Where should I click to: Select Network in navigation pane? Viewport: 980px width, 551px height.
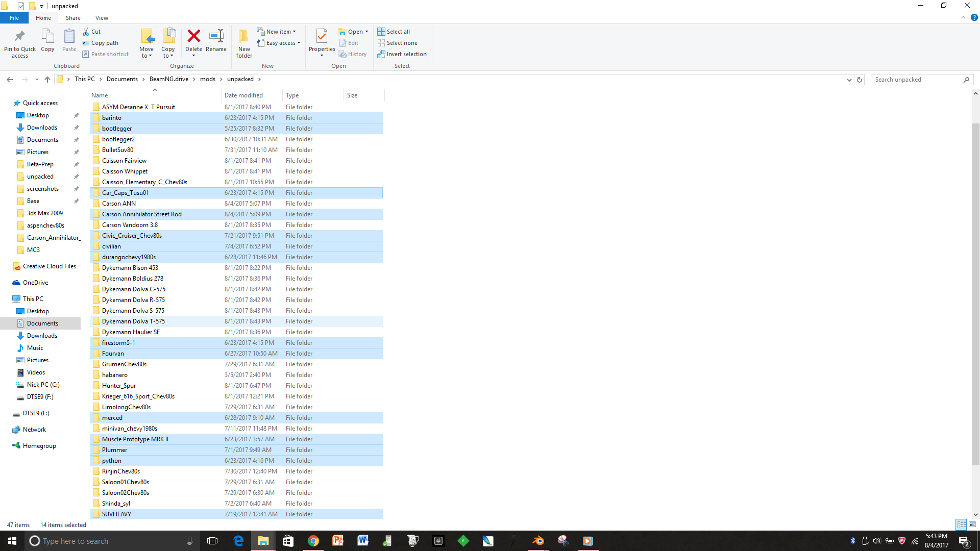[x=34, y=430]
